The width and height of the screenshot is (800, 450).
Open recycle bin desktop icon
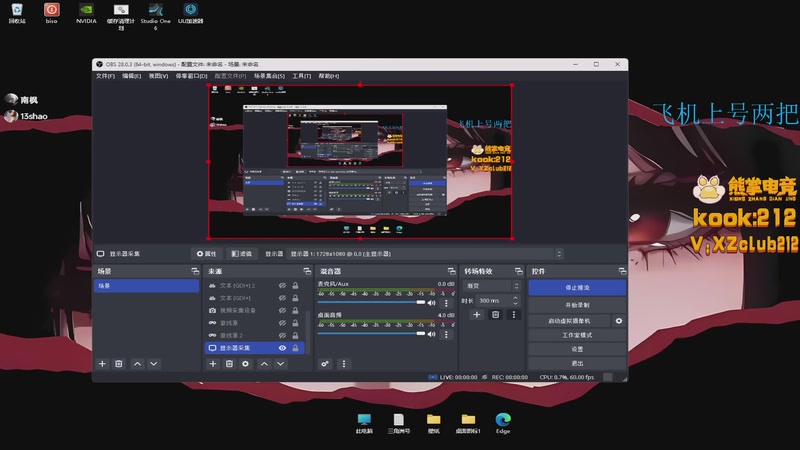pyautogui.click(x=17, y=14)
